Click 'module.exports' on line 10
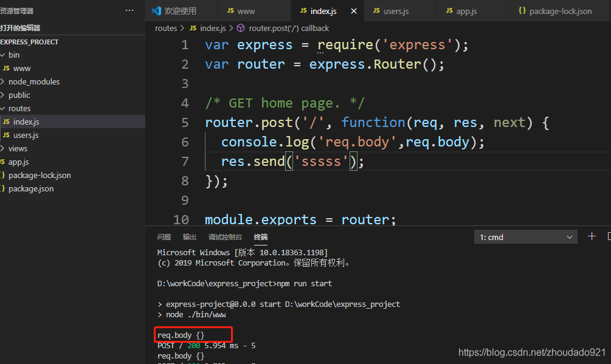 click(261, 219)
